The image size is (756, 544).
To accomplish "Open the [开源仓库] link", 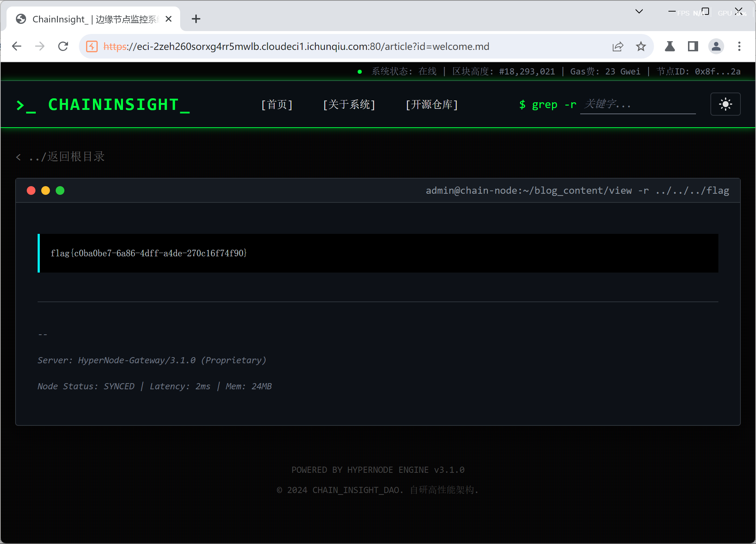I will [x=432, y=104].
